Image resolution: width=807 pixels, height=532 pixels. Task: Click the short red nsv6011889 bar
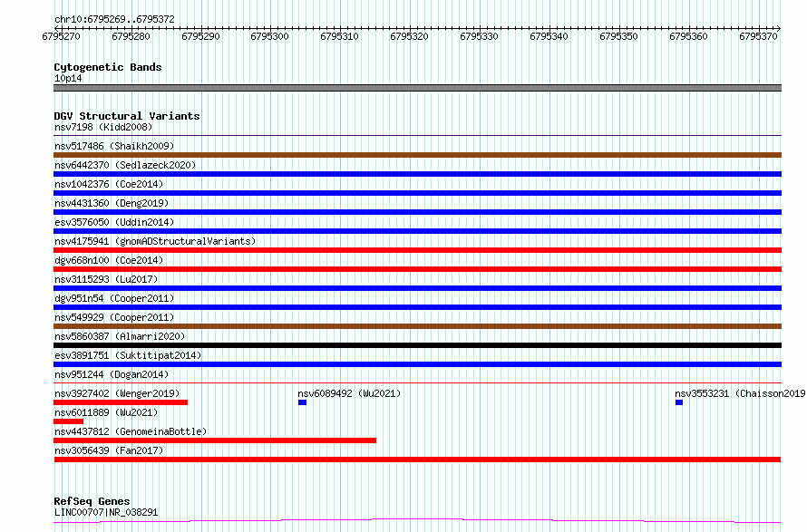(68, 421)
